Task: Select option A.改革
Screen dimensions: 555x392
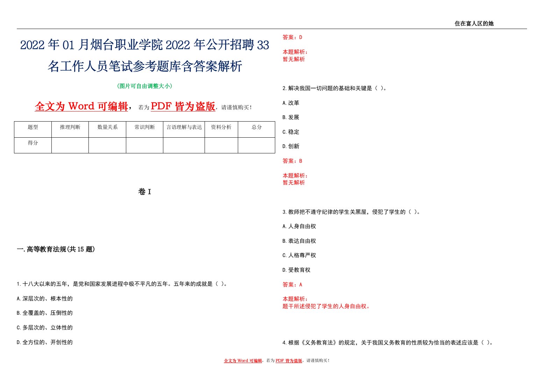Action: click(x=291, y=103)
